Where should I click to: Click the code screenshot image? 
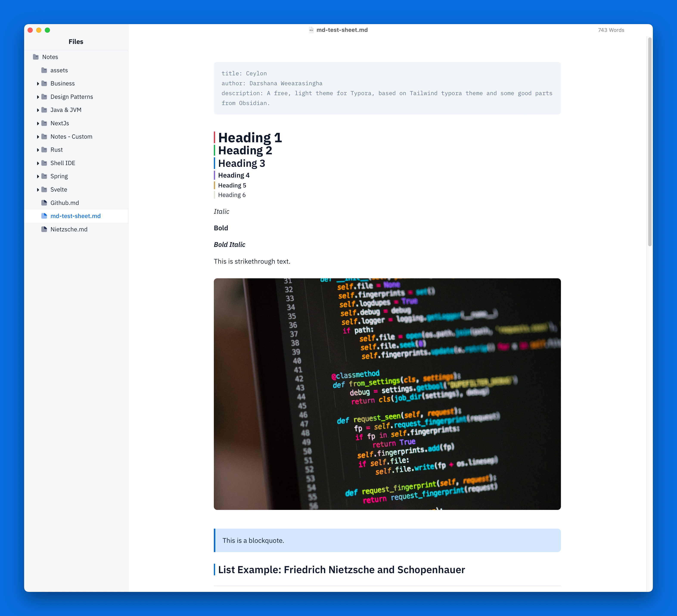tap(387, 394)
